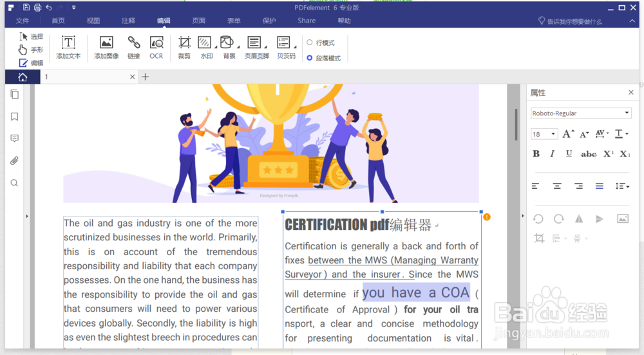
Task: Toggle subscript formatting
Action: point(625,154)
